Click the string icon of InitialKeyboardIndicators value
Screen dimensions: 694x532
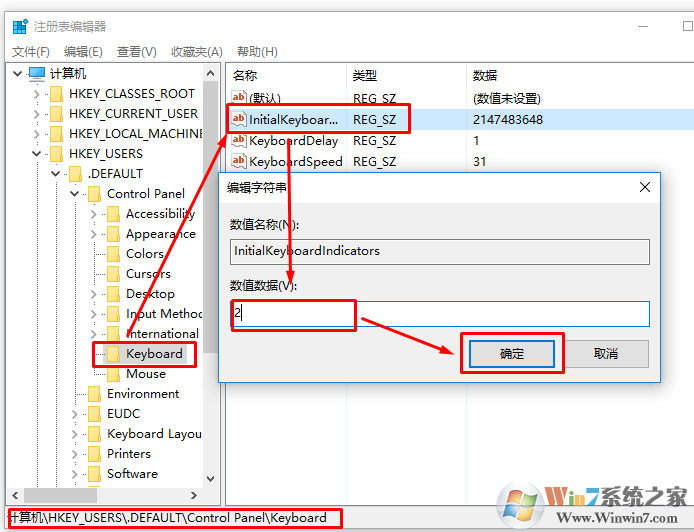[x=239, y=119]
